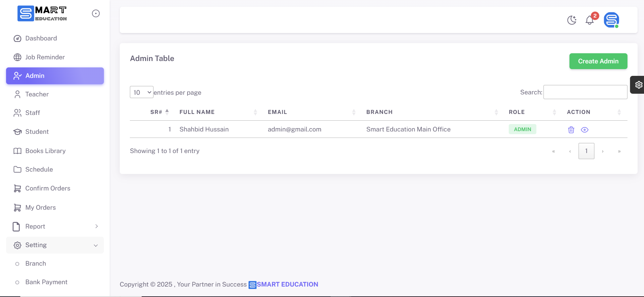Click the Create Admin button
This screenshot has height=297, width=644.
click(598, 61)
